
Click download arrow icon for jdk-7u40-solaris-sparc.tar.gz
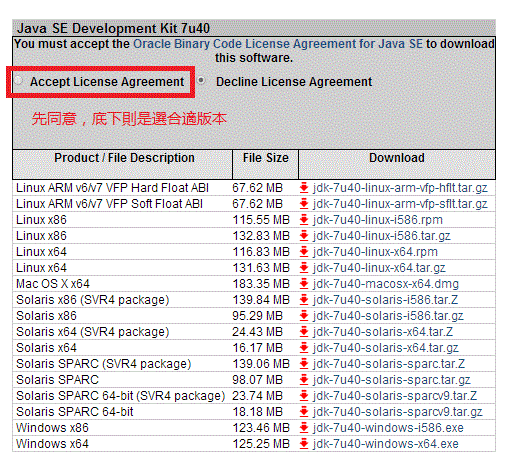pyautogui.click(x=304, y=380)
